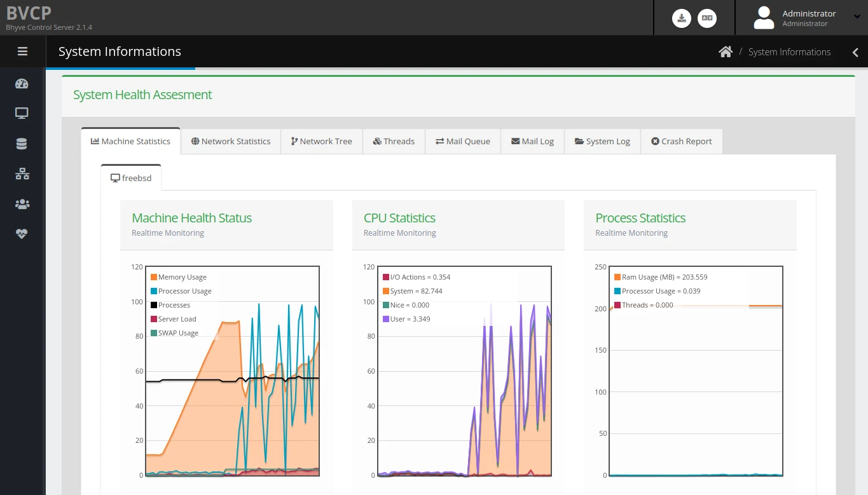Open the heartbeat health sidebar icon
Image resolution: width=868 pixels, height=495 pixels.
(x=22, y=234)
